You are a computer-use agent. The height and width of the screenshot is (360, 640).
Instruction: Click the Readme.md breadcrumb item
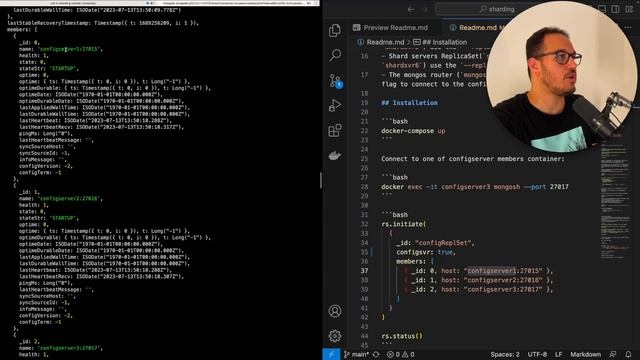point(380,42)
